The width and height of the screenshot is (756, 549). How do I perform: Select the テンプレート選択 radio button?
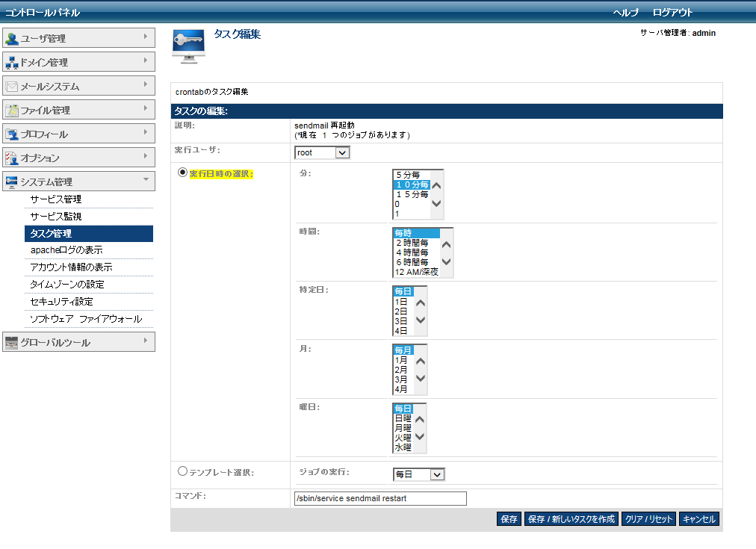(182, 471)
